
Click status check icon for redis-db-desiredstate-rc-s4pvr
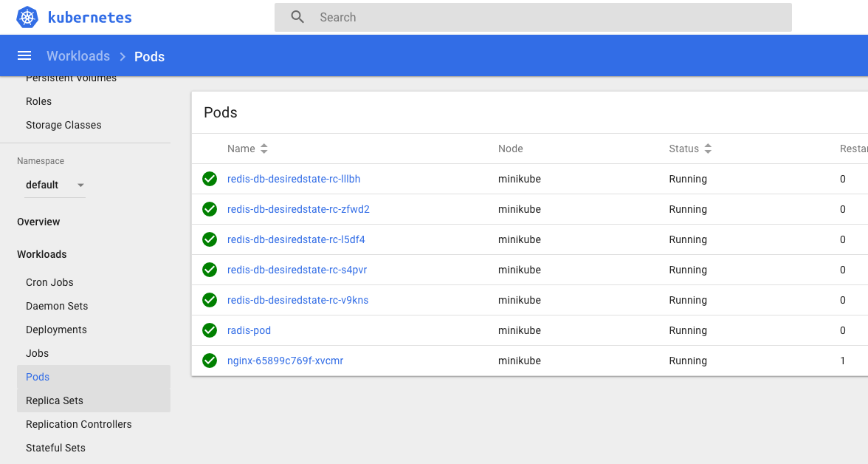210,270
